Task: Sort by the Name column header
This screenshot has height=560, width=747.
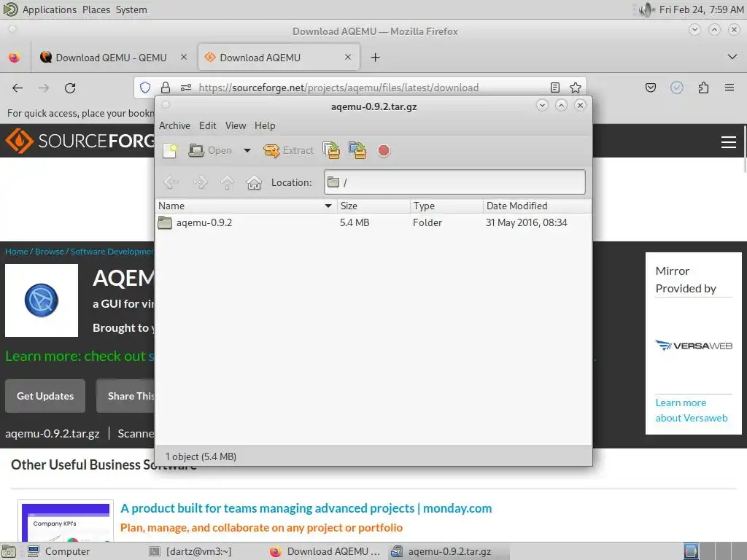Action: [x=246, y=206]
